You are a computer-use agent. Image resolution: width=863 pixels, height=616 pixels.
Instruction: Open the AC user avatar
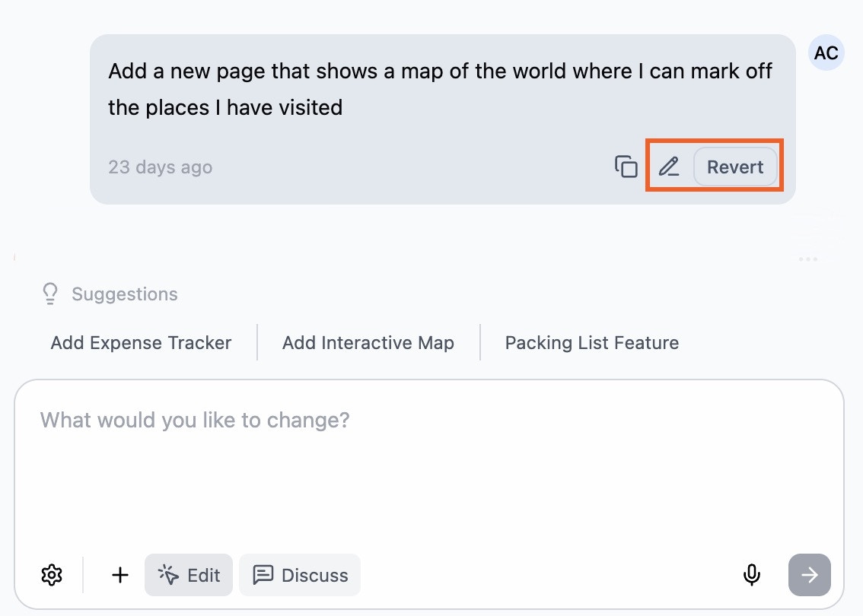[826, 52]
